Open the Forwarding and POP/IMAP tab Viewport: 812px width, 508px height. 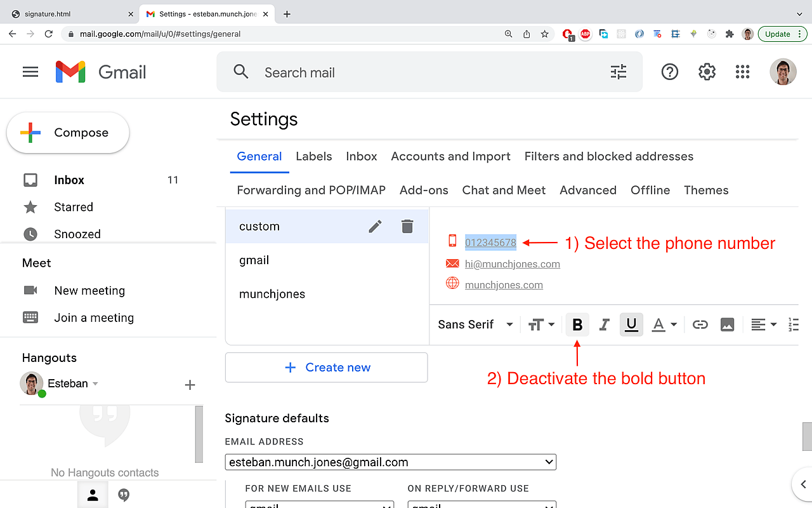[311, 190]
